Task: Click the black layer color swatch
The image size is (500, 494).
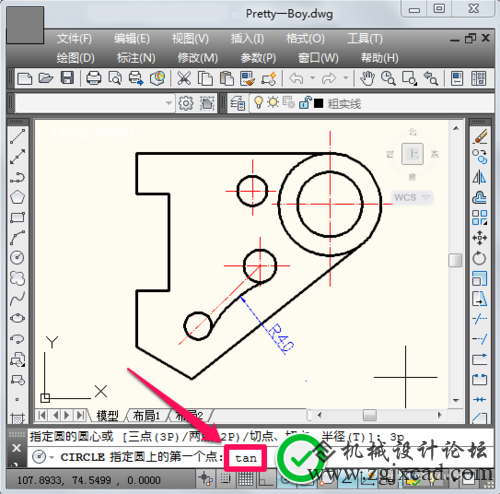Action: point(319,103)
